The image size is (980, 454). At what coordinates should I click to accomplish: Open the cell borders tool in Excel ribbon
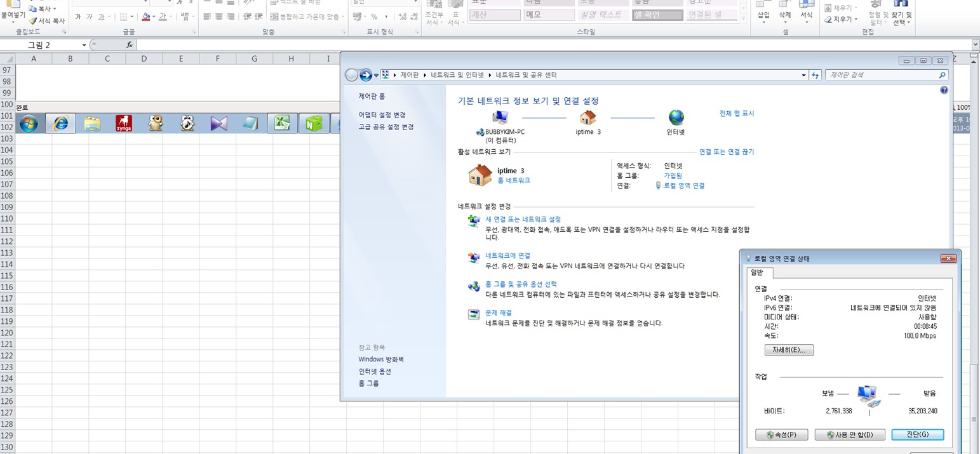point(123,17)
